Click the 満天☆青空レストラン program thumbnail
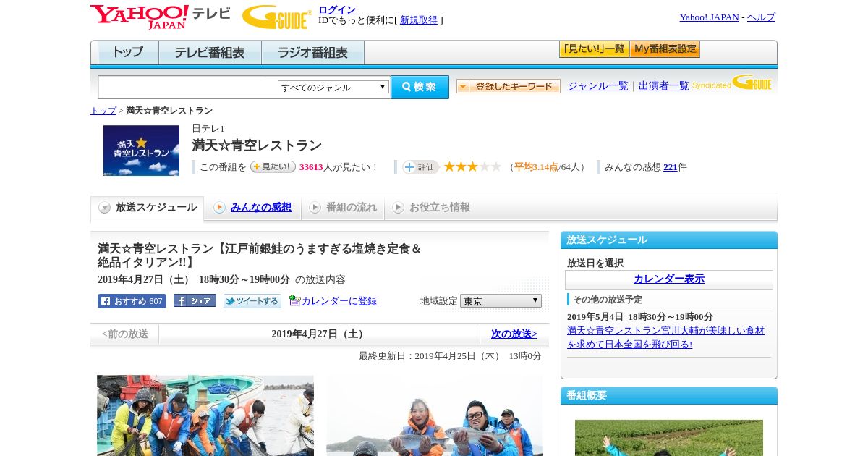This screenshot has width=868, height=456. click(x=141, y=151)
